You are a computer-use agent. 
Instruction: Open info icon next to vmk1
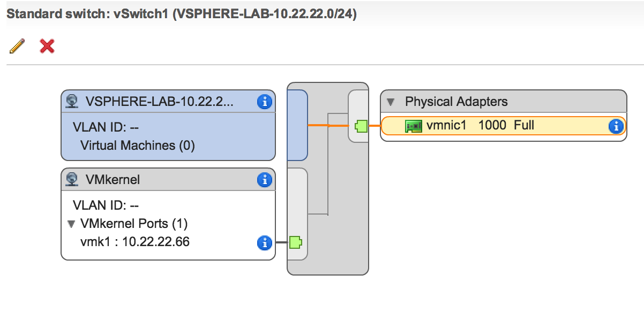265,243
